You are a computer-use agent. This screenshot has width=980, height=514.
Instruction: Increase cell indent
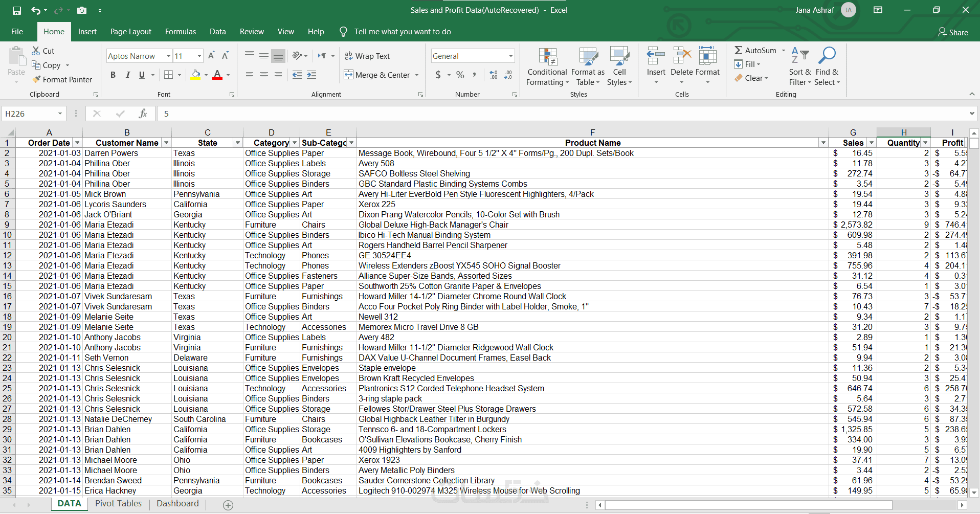[311, 75]
